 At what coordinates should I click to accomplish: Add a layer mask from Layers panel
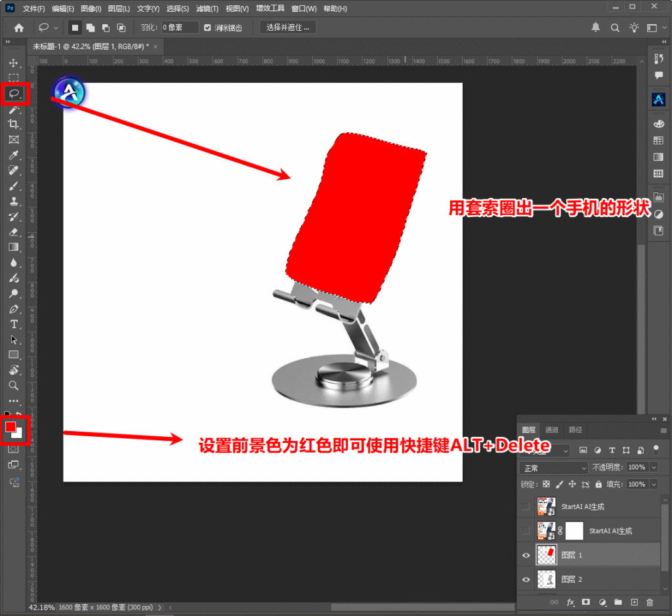[x=586, y=602]
